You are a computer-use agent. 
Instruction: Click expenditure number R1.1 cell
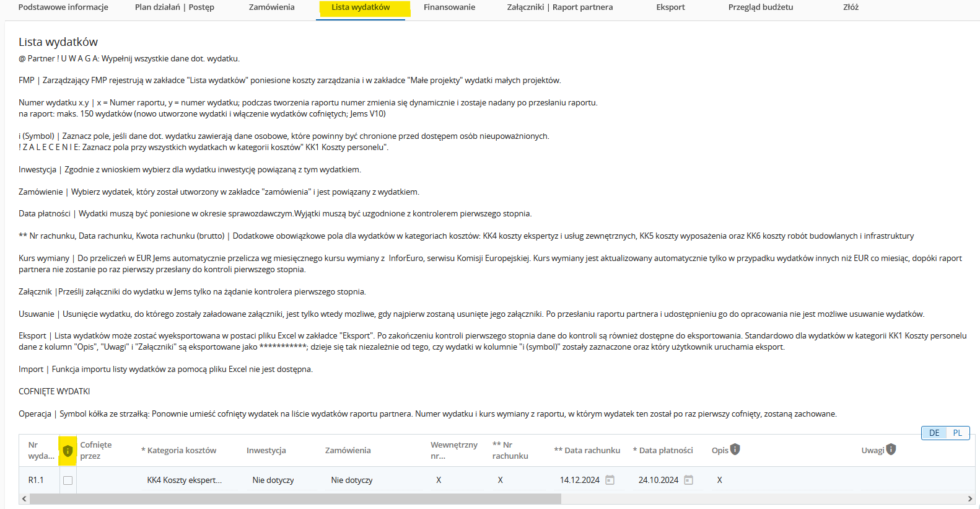[36, 480]
